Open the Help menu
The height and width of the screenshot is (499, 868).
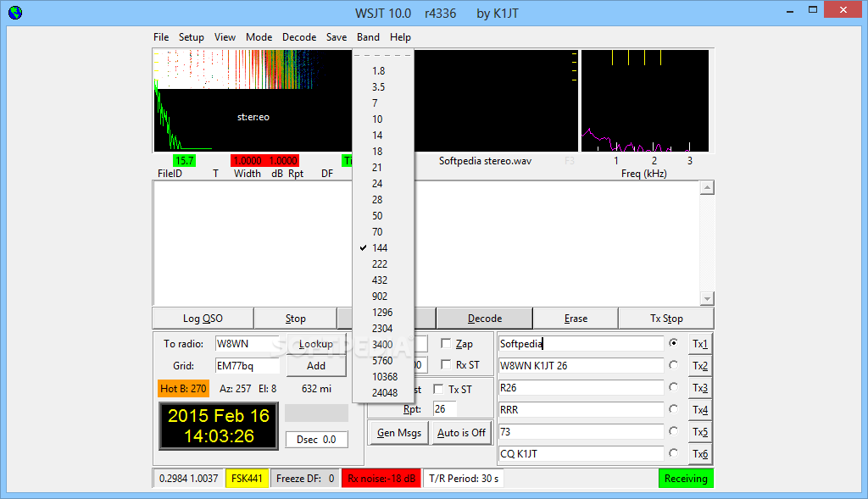pos(400,37)
